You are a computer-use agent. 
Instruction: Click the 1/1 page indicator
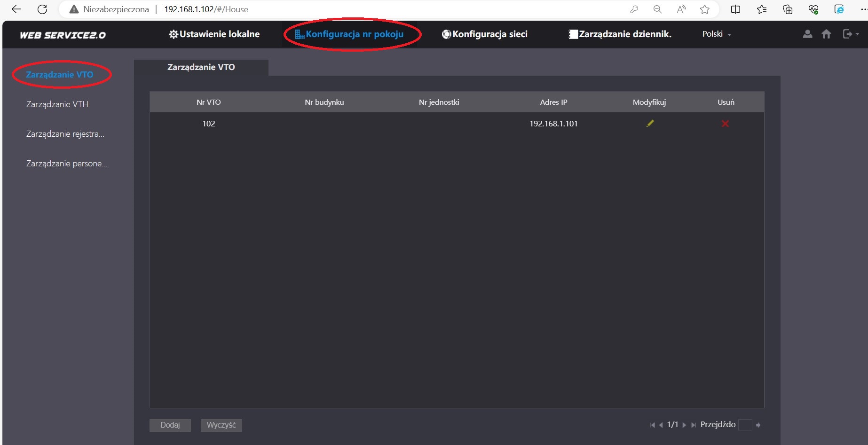pyautogui.click(x=673, y=424)
